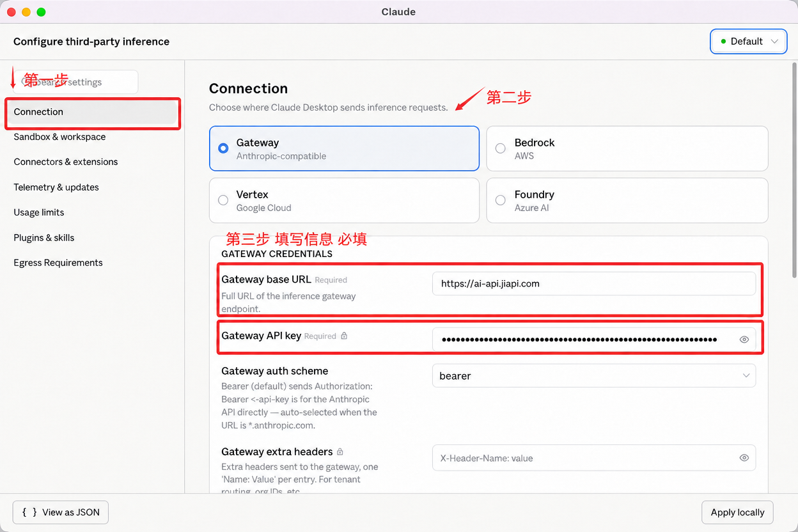Go to Connectors & extensions section
This screenshot has width=798, height=532.
66,162
